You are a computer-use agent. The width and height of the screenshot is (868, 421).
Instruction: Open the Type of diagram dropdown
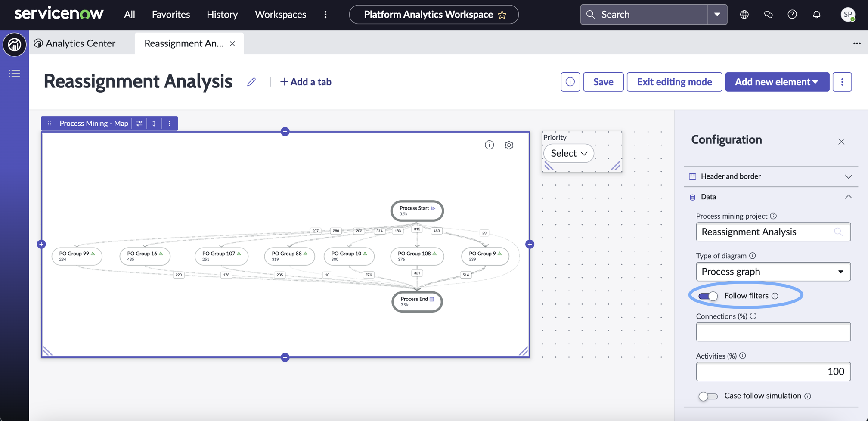(x=773, y=272)
